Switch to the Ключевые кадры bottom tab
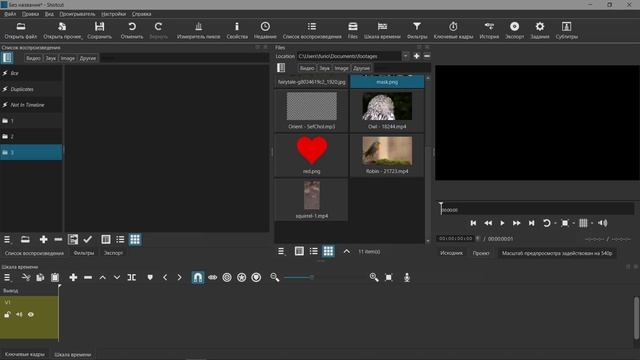640x360 pixels. point(24,354)
